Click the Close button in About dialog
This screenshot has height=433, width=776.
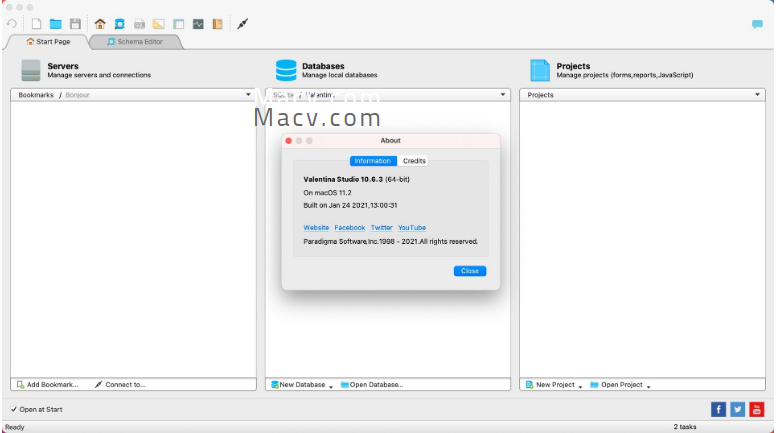[470, 271]
